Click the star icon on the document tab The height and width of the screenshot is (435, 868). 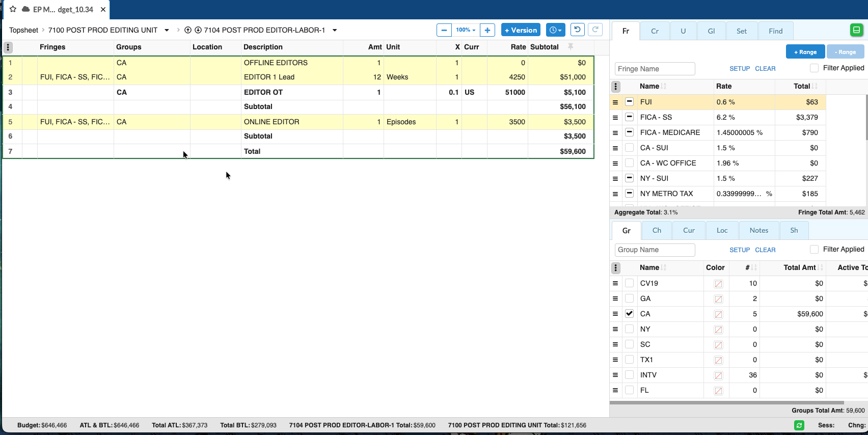click(x=13, y=9)
